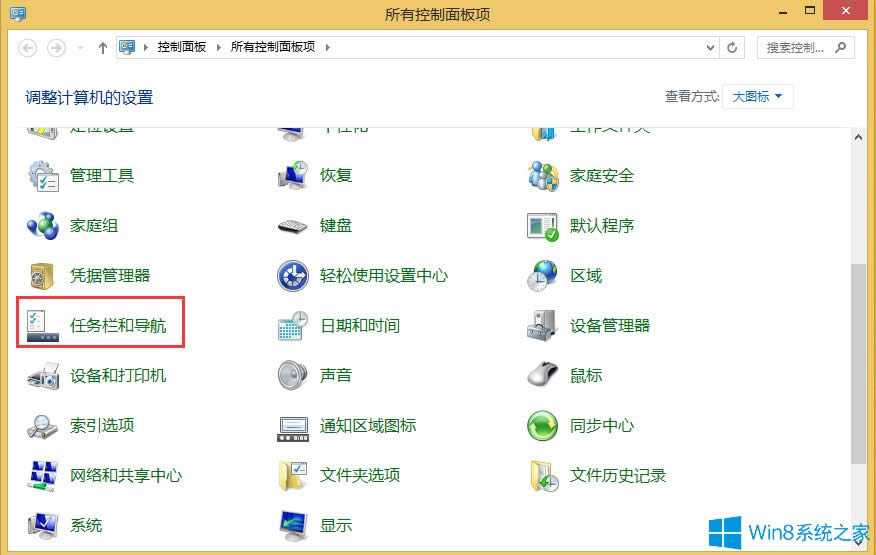Expand the address bar history dropdown arrow
Image resolution: width=876 pixels, height=555 pixels.
pyautogui.click(x=710, y=47)
